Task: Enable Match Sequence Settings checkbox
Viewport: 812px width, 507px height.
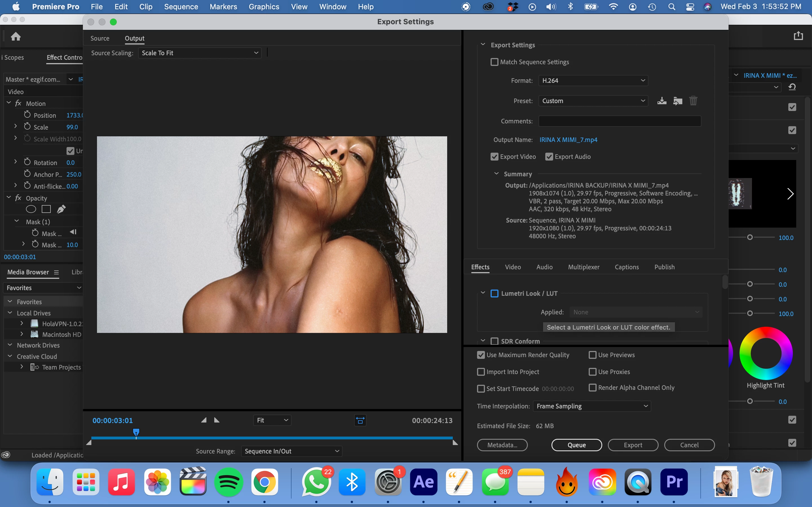Action: (494, 62)
